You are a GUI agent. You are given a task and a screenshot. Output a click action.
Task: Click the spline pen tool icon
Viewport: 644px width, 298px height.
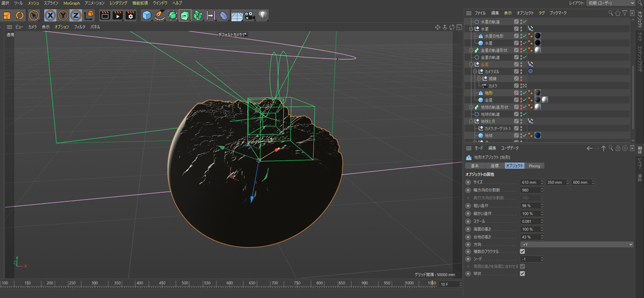[160, 16]
